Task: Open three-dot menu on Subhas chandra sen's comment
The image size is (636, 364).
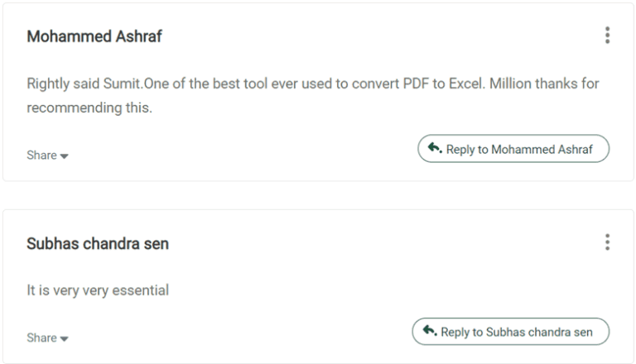Action: [607, 242]
